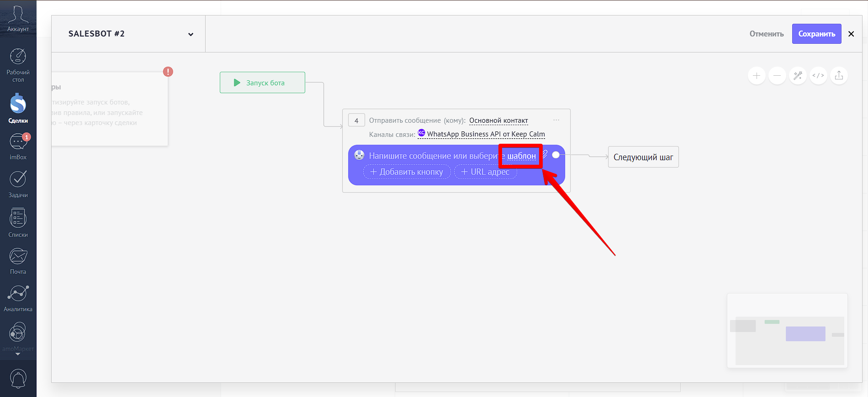868x397 pixels.
Task: Click the bot avatar in message block
Action: pos(360,155)
